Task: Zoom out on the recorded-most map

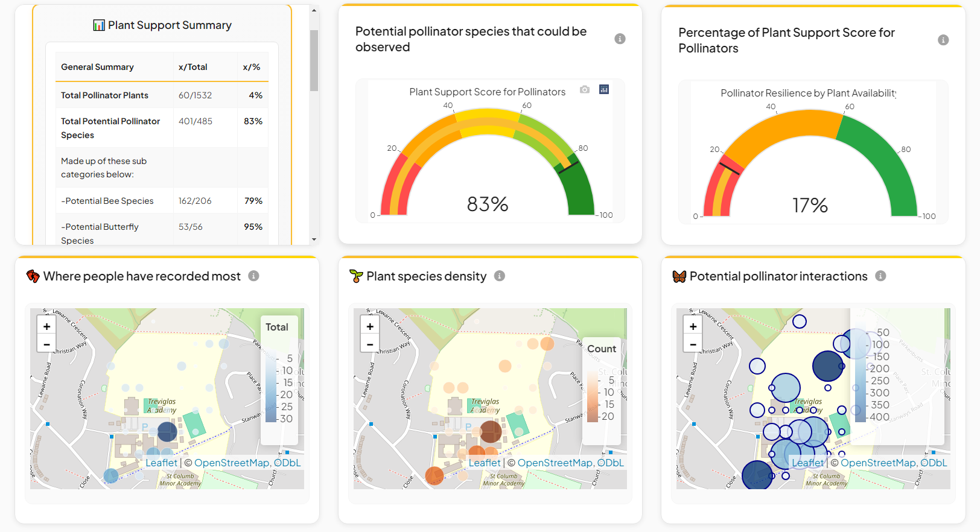Action: pos(46,344)
